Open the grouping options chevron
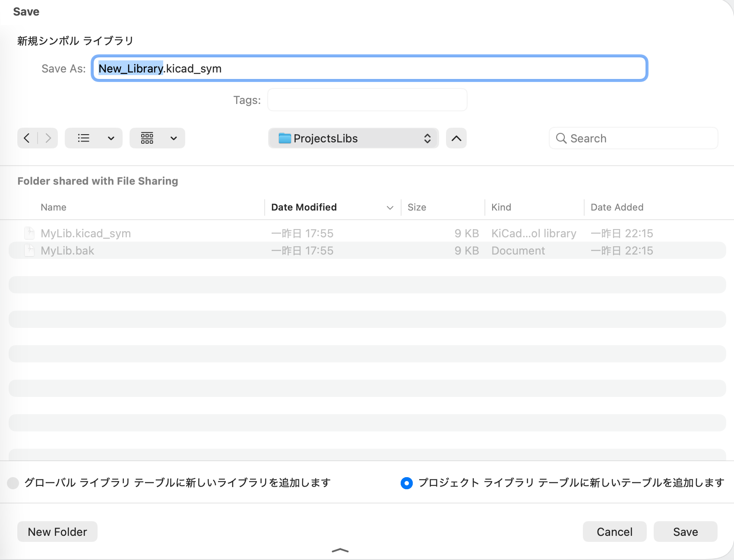The image size is (734, 560). pos(174,138)
